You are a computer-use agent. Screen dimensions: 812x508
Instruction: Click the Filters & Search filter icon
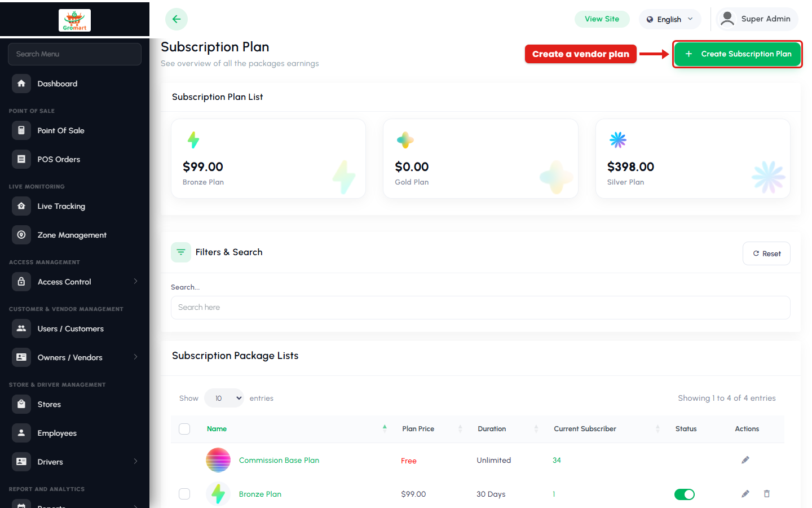(x=181, y=252)
